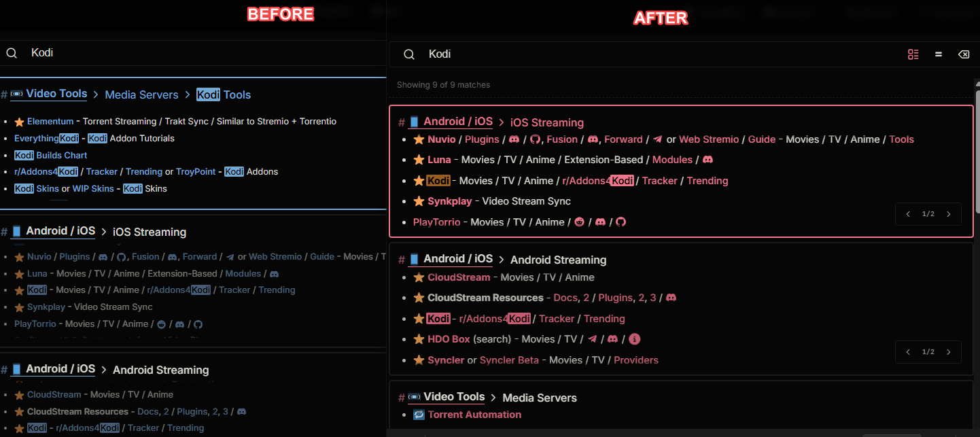Toggle the pink grouped list view icon
The image size is (980, 437).
click(913, 54)
